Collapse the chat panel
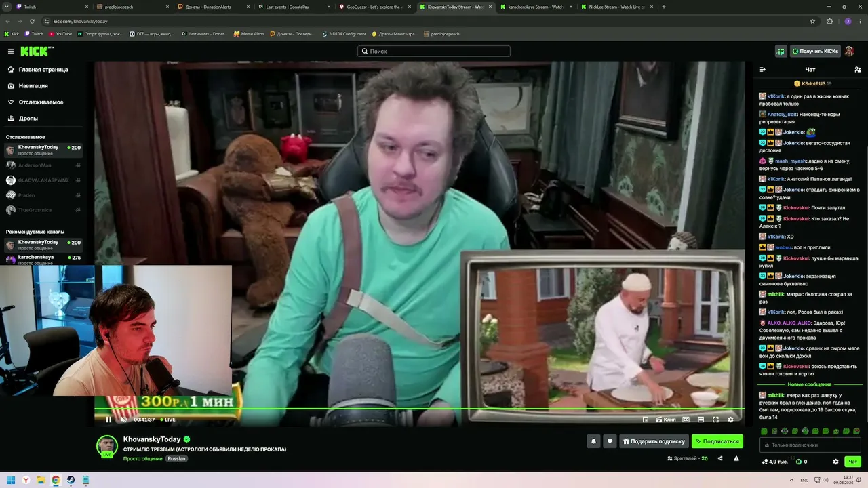This screenshot has height=488, width=868. coord(762,70)
